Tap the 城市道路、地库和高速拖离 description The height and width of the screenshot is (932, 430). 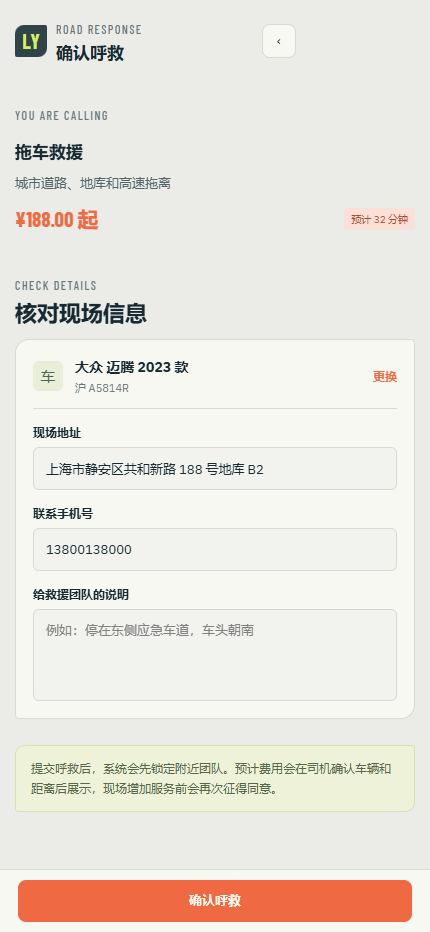(93, 184)
